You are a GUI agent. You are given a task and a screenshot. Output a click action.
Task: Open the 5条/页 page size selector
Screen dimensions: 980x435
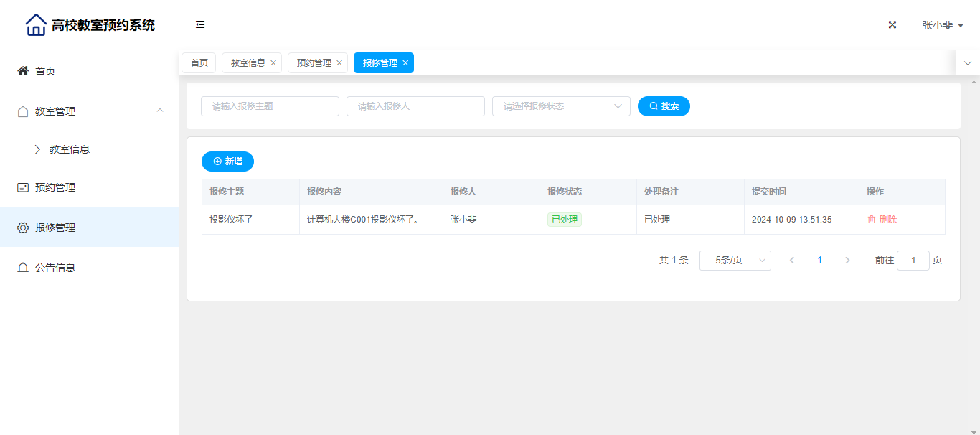tap(735, 261)
